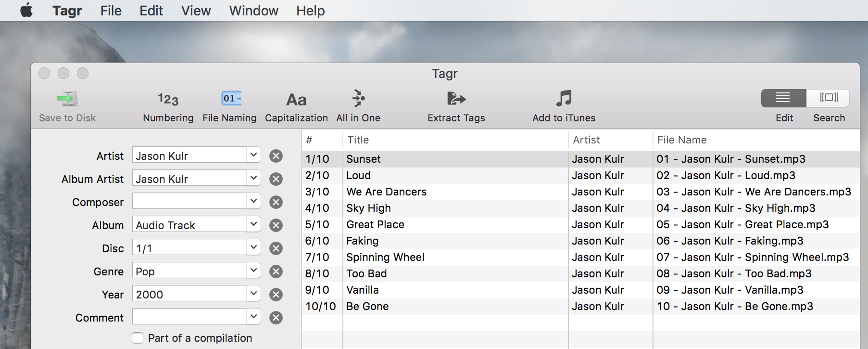Open the Capitalization tool
This screenshot has width=868, height=349.
coord(296,100)
